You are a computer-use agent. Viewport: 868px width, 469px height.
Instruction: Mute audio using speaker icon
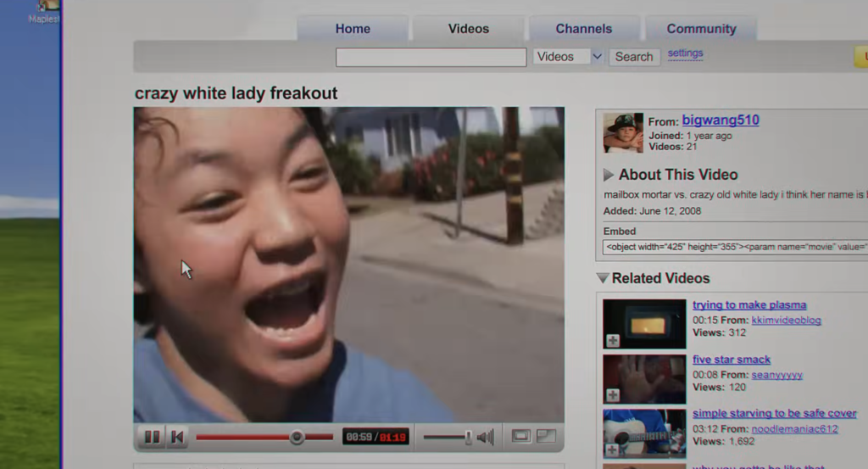pyautogui.click(x=486, y=437)
